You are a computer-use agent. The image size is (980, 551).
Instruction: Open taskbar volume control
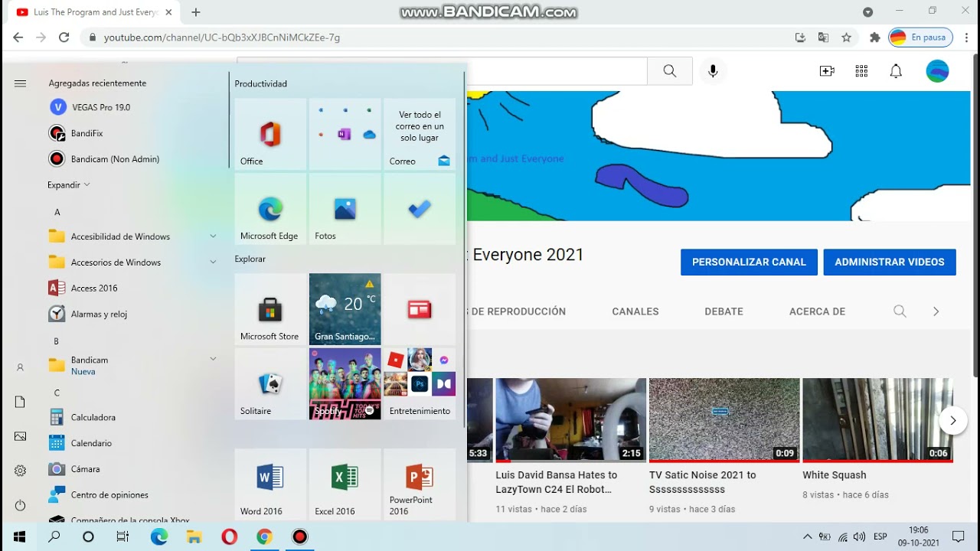[x=859, y=536]
